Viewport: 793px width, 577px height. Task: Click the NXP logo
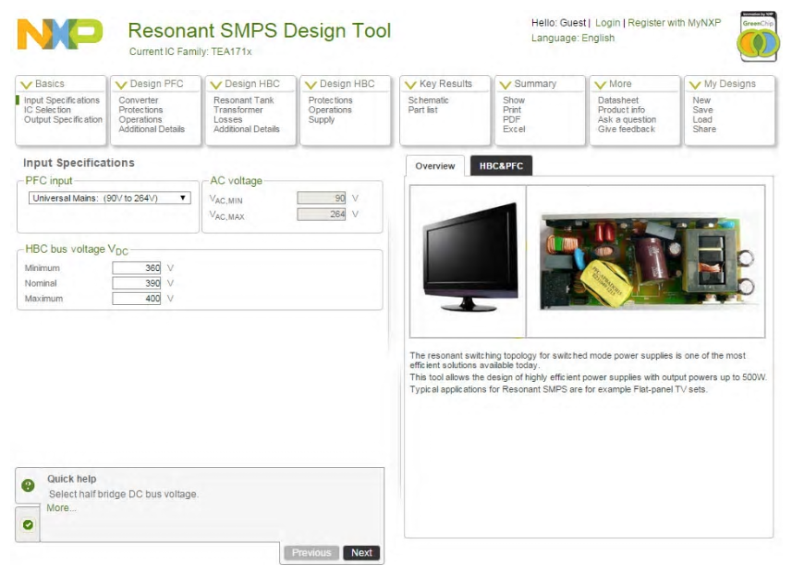click(59, 35)
